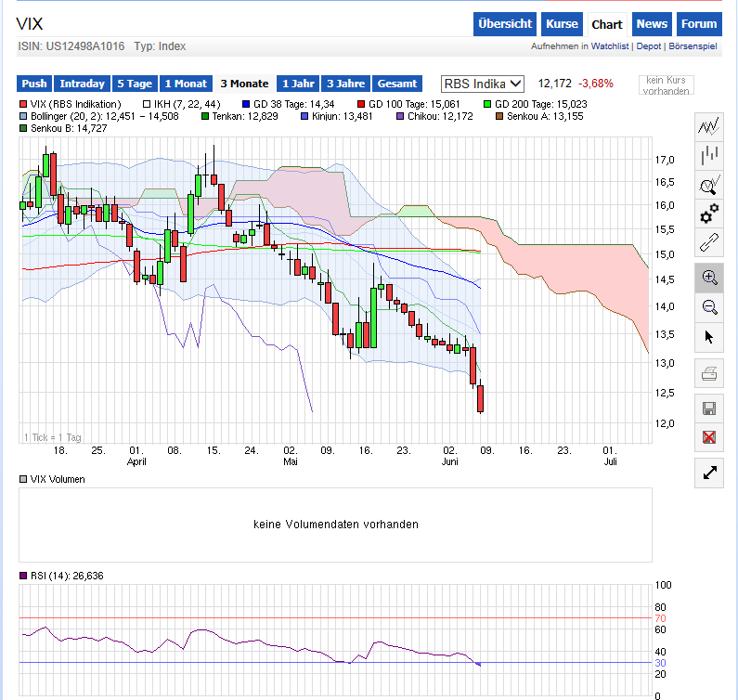Select the line chart type icon

710,126
